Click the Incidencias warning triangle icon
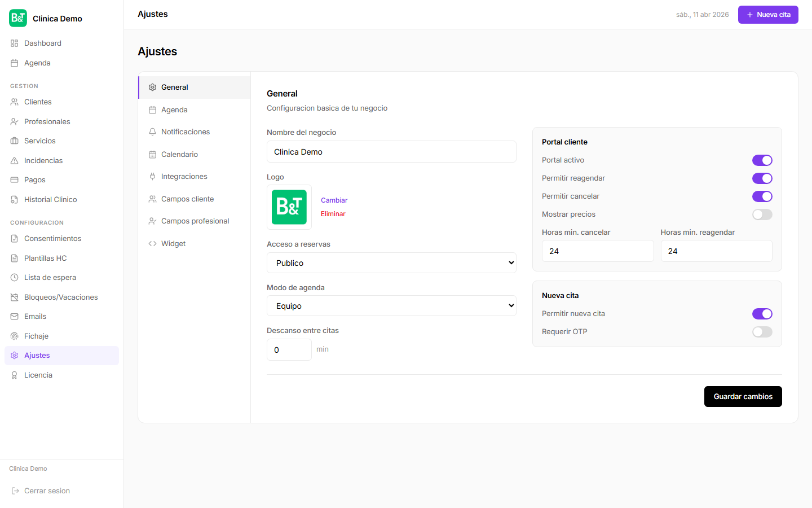812x508 pixels. pos(15,161)
